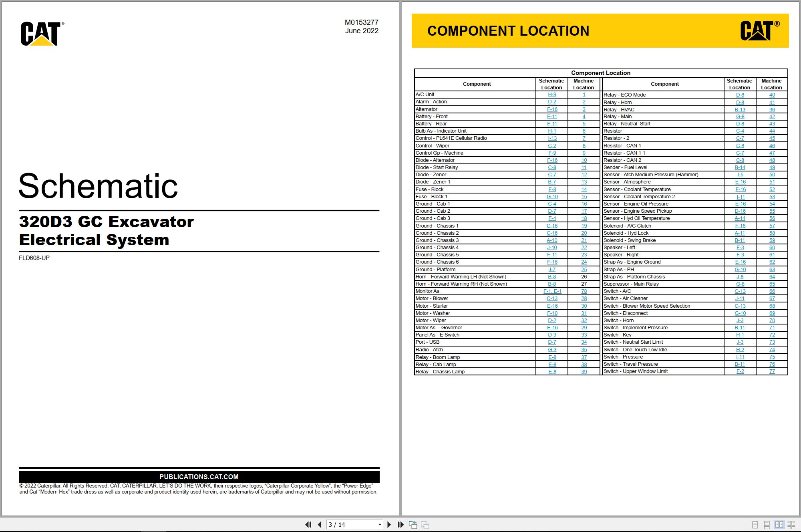Toggle two-page facing view
This screenshot has height=532, width=801.
coord(779,524)
